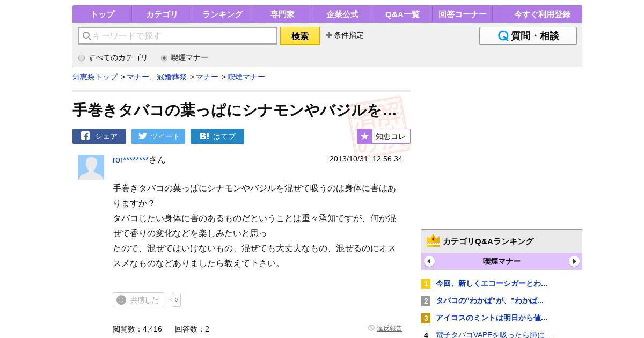The height and width of the screenshot is (338, 644).
Task: Click the 閲覧数:4,416 text
Action: (x=137, y=329)
